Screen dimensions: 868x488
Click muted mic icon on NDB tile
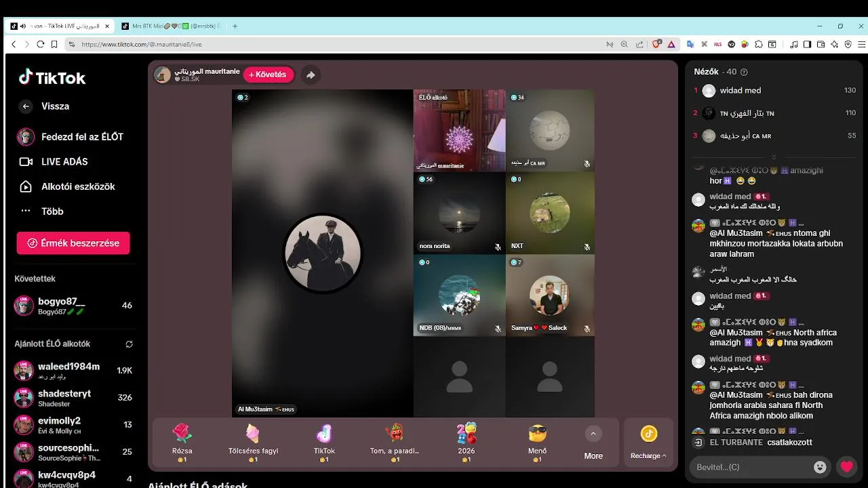pyautogui.click(x=497, y=329)
